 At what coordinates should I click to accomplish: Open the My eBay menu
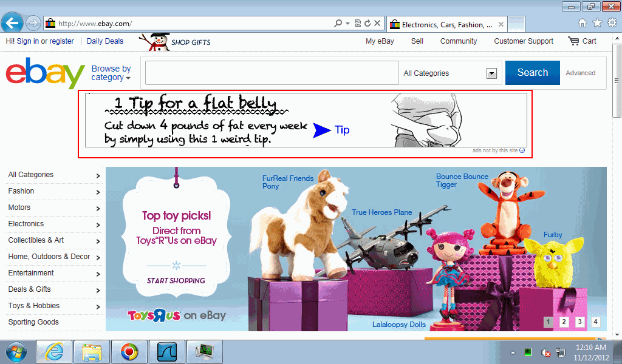point(380,41)
